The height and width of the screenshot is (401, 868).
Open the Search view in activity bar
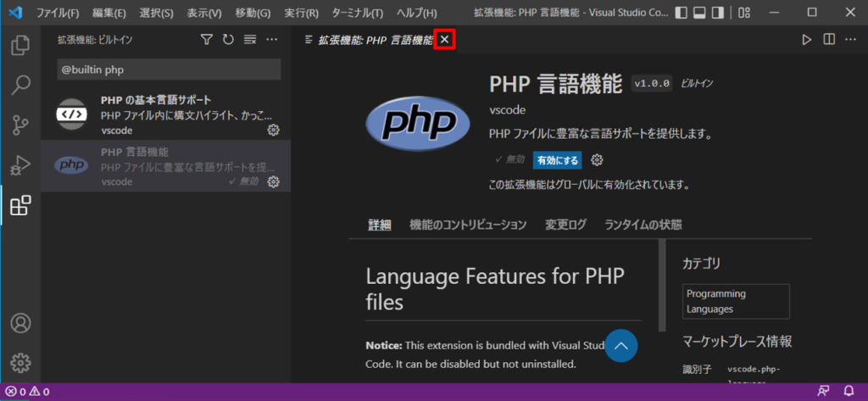pyautogui.click(x=20, y=85)
